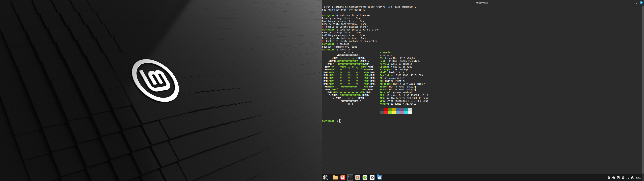Click the green 'mint@mint' neofetch header
This screenshot has height=181, width=644.
point(386,52)
